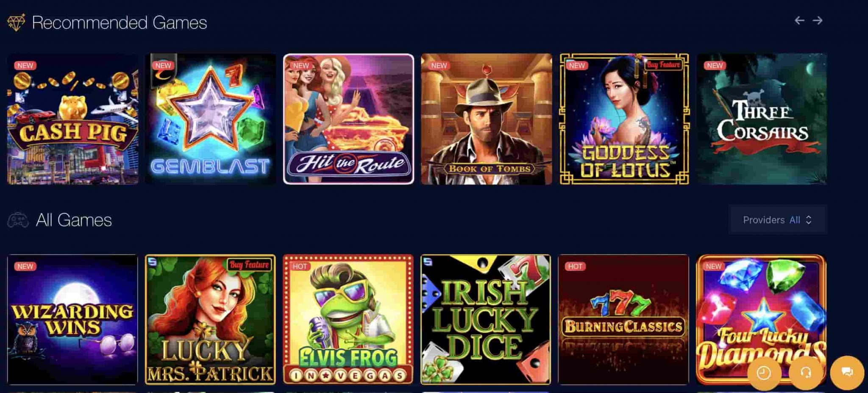The width and height of the screenshot is (868, 393).
Task: Open the clock history icon
Action: point(764,373)
